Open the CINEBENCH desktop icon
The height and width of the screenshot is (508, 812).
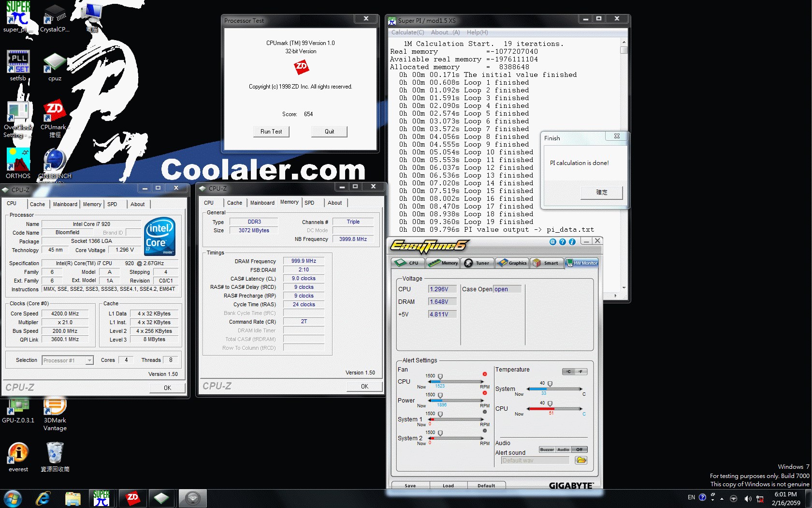click(x=55, y=164)
